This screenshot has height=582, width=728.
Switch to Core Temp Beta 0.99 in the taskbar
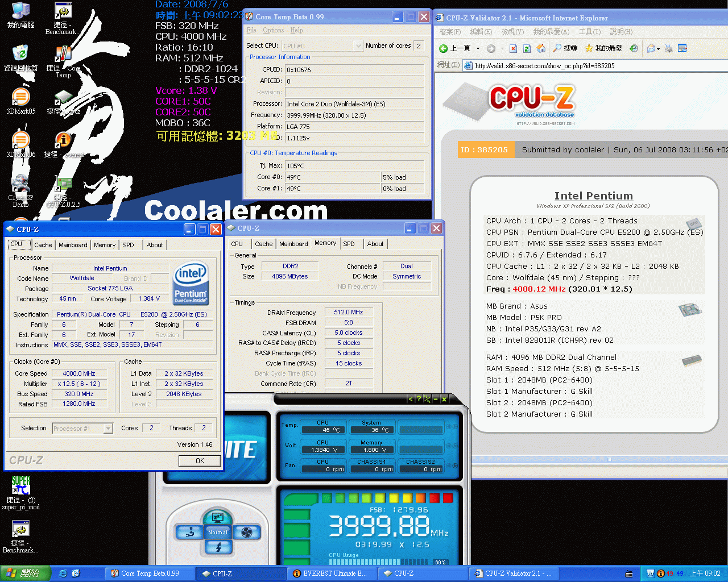point(149,573)
